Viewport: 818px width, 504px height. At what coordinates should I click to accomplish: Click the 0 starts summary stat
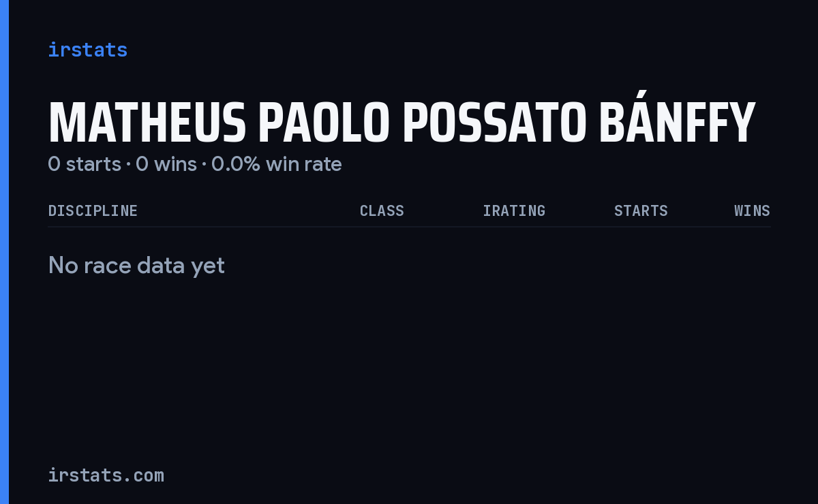pyautogui.click(x=85, y=164)
